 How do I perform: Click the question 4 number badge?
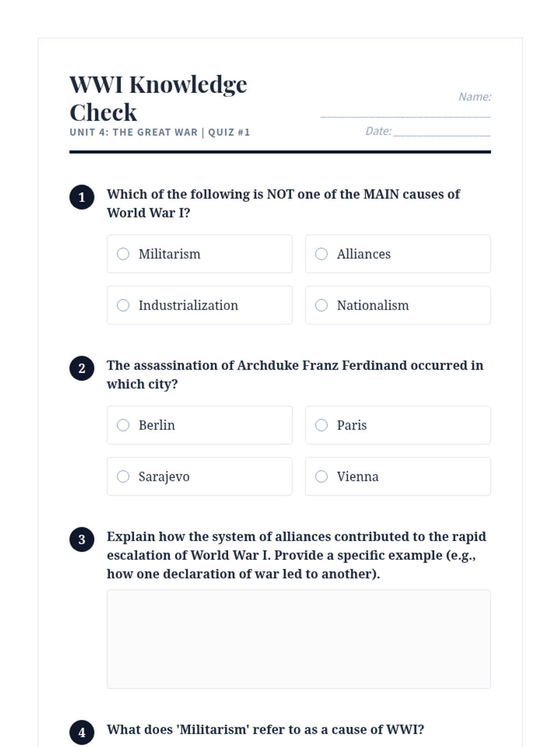click(82, 733)
